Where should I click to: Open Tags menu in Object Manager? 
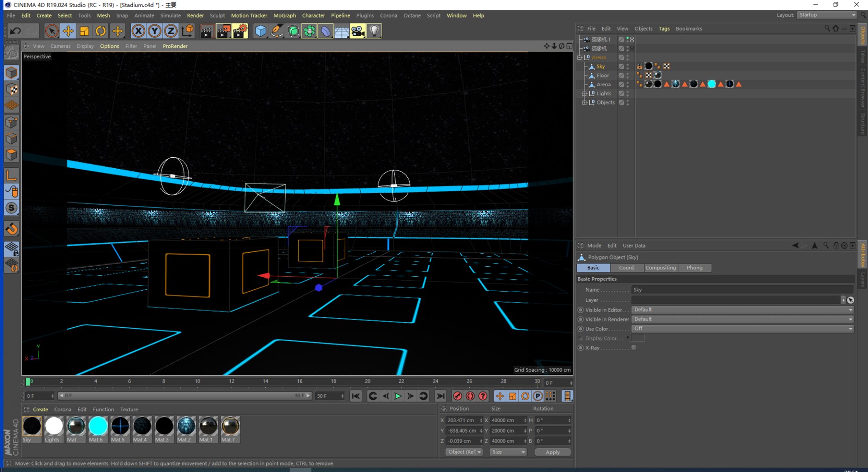point(664,28)
